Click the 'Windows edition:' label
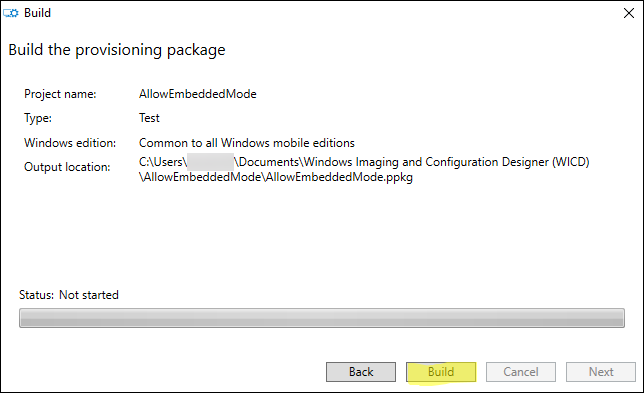Viewport: 644px width, 393px height. (70, 143)
